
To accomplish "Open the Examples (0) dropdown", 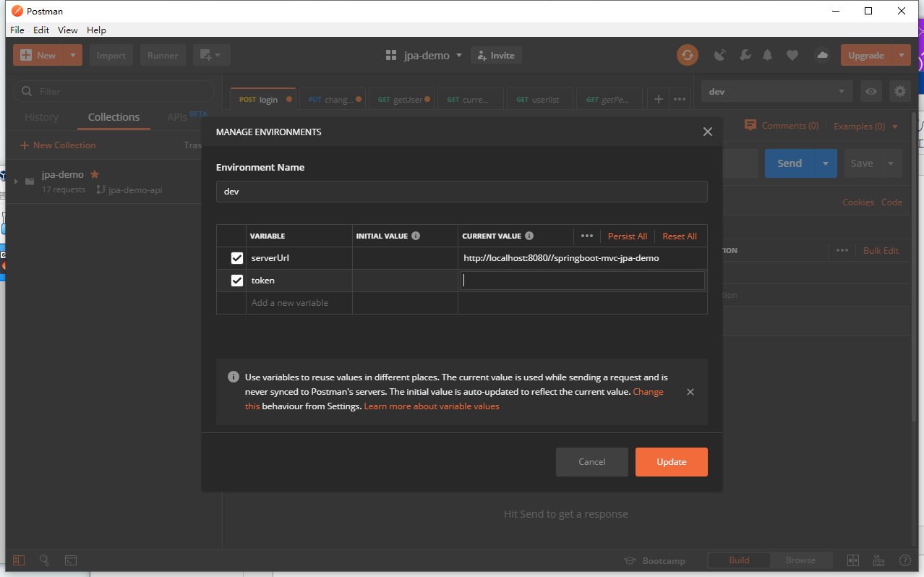I will 865,126.
